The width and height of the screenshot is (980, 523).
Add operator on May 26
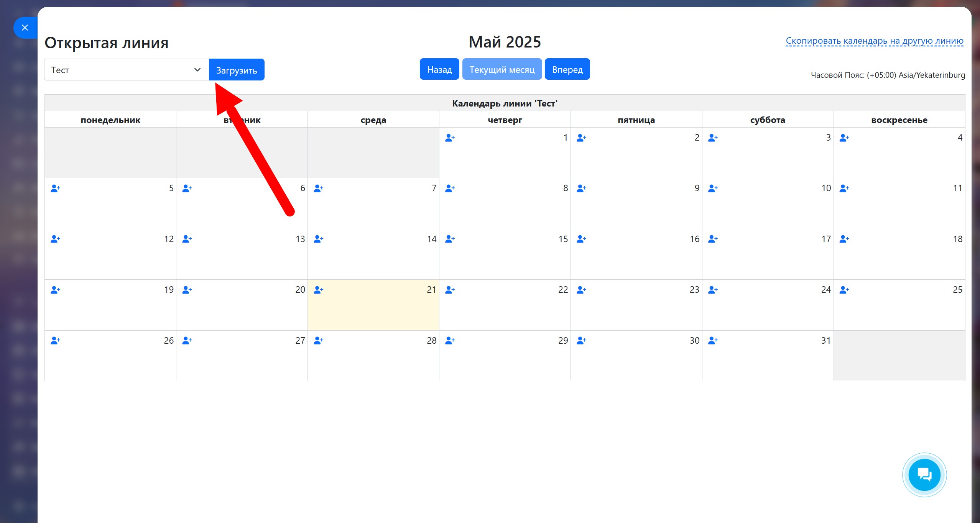click(x=55, y=341)
